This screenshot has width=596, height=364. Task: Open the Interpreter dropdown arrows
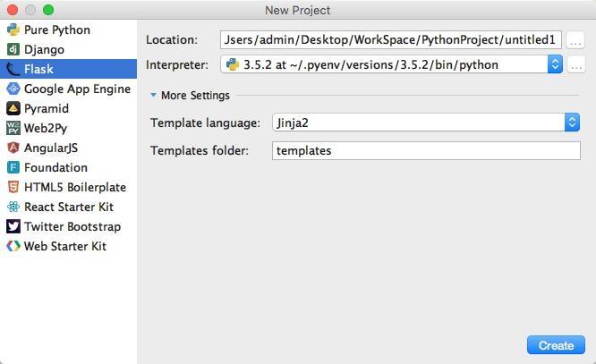coord(555,64)
